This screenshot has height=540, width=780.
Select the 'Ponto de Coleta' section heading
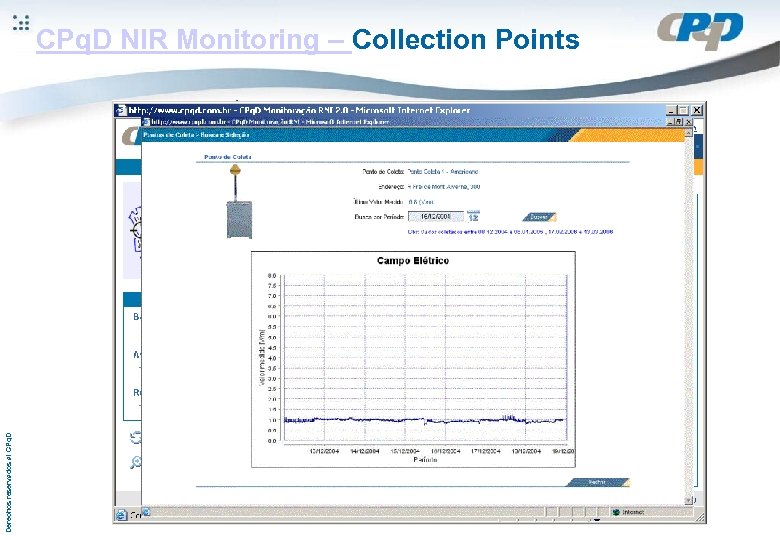click(228, 157)
